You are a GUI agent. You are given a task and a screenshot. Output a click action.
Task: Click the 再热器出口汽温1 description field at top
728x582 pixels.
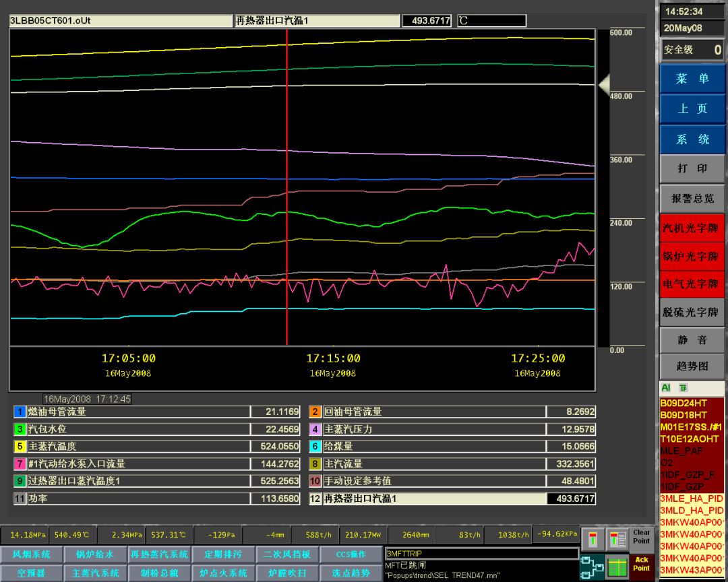coord(317,21)
